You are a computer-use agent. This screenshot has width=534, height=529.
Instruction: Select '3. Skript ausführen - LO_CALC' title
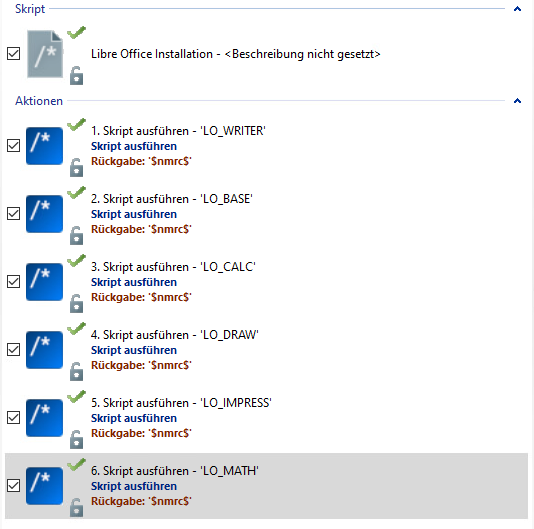coord(173,267)
